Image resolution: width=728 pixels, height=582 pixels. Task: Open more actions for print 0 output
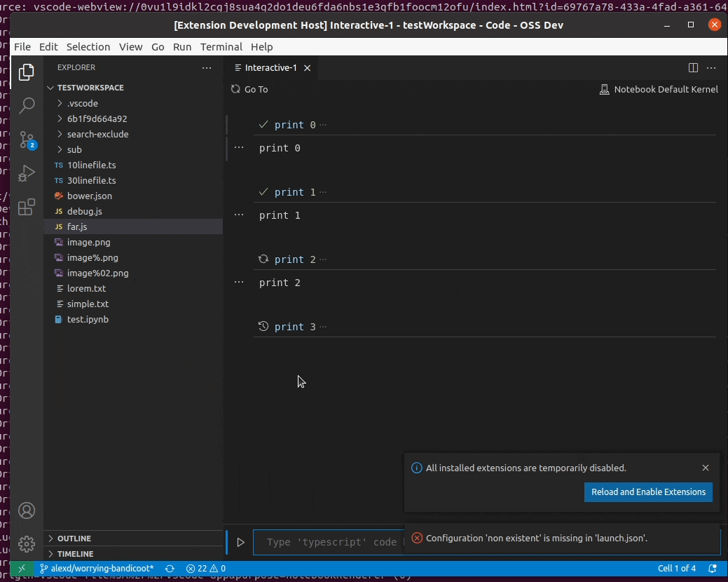point(239,148)
